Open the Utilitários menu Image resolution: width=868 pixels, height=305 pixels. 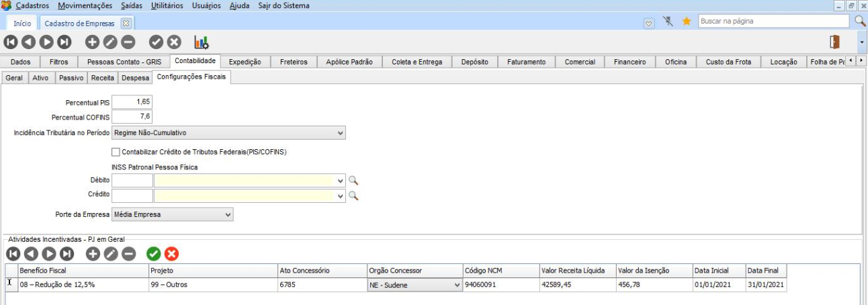[167, 5]
